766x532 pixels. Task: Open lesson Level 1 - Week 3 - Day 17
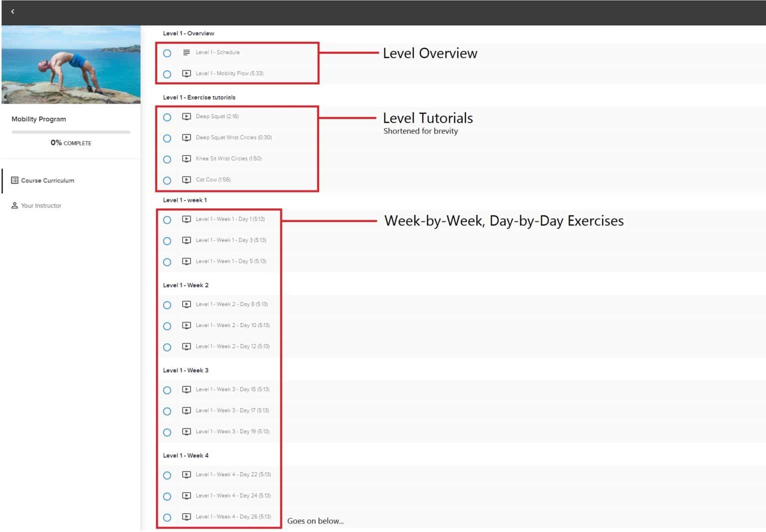[232, 411]
